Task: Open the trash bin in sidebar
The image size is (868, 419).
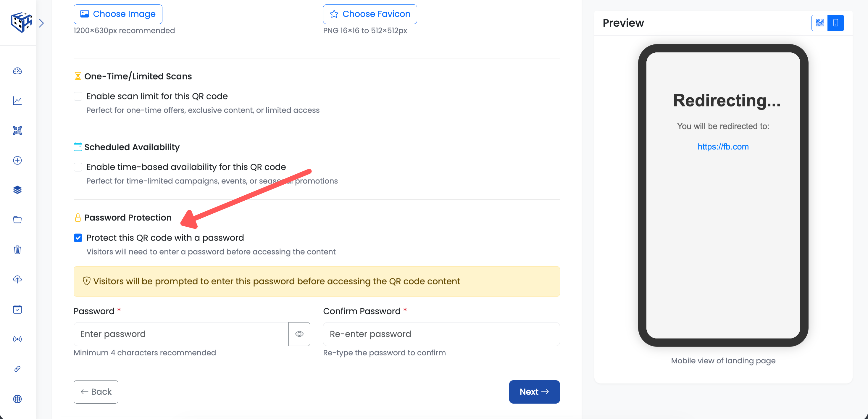Action: [17, 249]
